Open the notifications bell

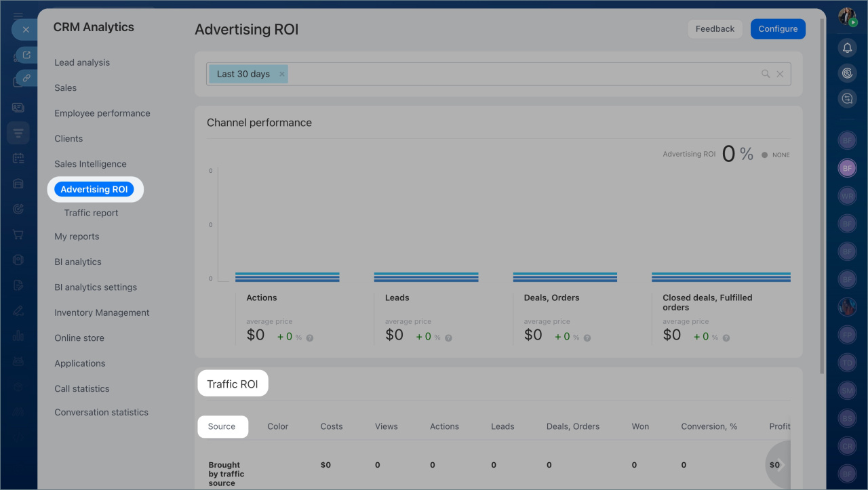[x=847, y=47]
